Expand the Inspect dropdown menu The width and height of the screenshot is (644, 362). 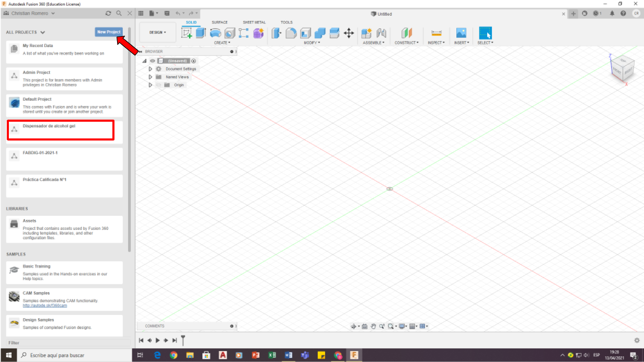[436, 43]
